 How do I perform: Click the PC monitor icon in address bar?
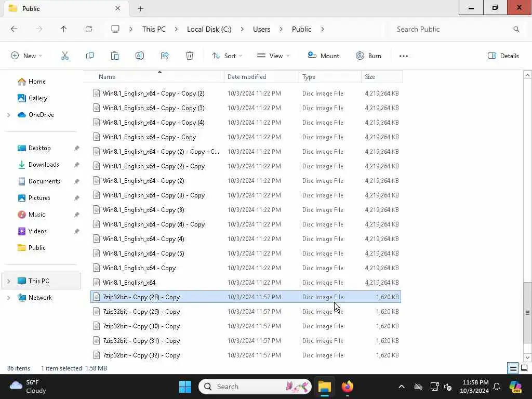(x=115, y=29)
